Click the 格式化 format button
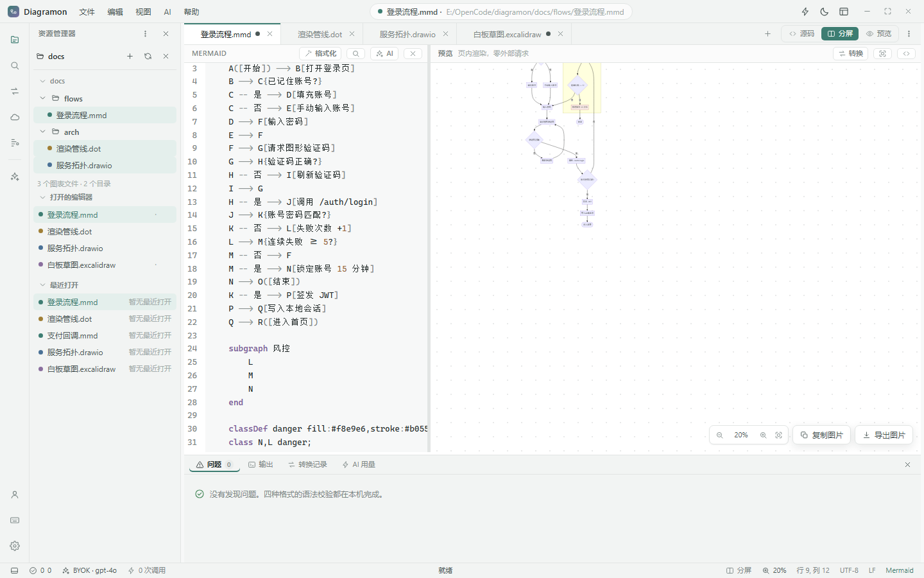This screenshot has width=924, height=578. 320,53
